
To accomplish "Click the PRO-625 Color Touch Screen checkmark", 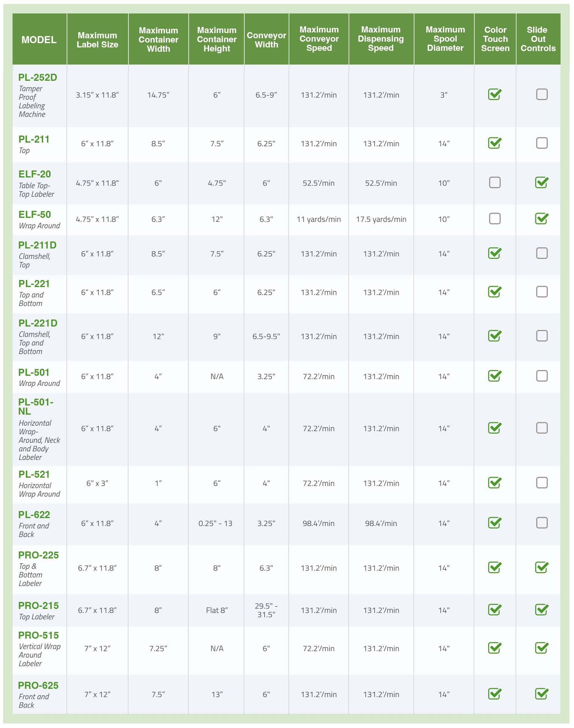I will point(494,694).
